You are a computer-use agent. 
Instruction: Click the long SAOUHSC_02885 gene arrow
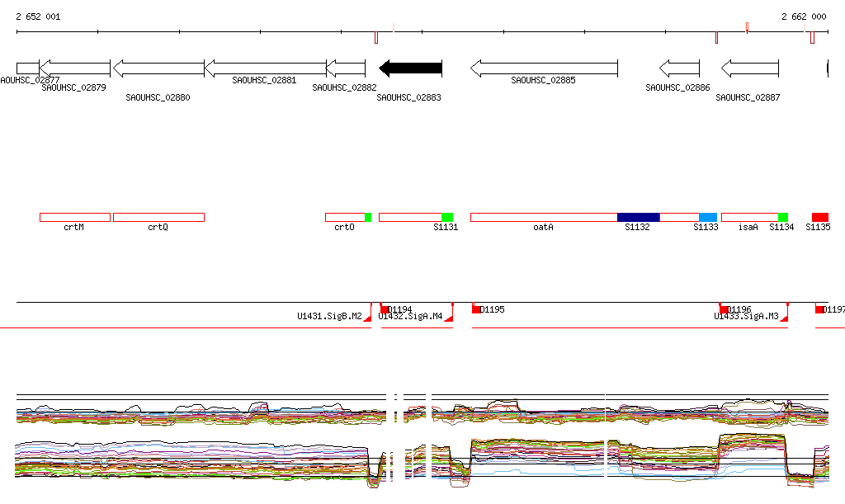(x=544, y=68)
